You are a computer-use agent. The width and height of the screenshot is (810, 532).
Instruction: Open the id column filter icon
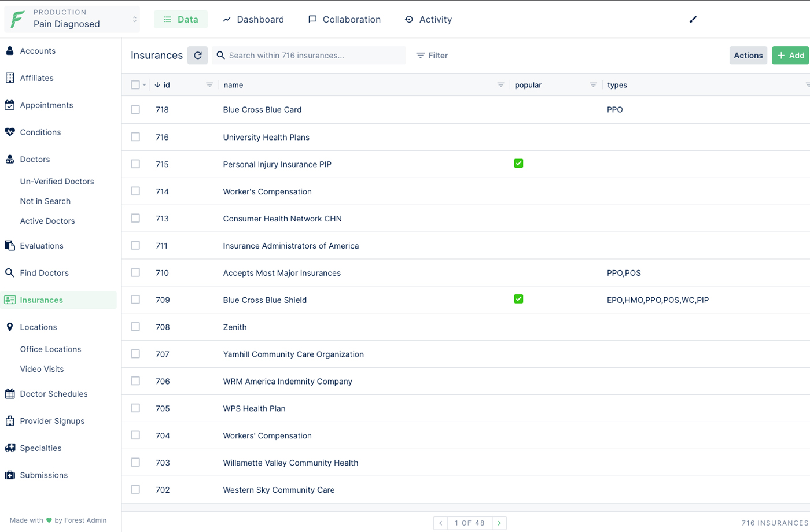tap(209, 85)
